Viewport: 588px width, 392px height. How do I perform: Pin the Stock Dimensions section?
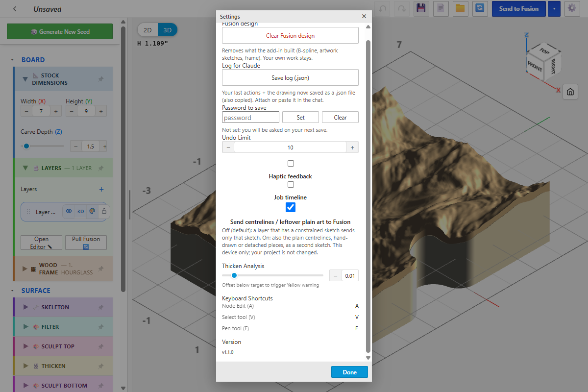(x=101, y=79)
